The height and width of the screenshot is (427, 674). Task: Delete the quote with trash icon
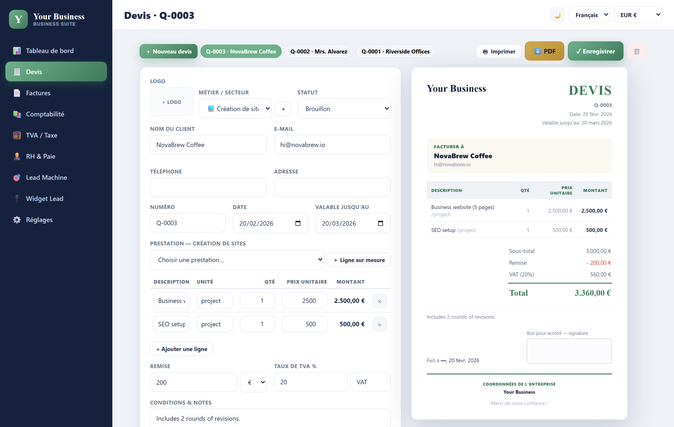click(x=637, y=51)
